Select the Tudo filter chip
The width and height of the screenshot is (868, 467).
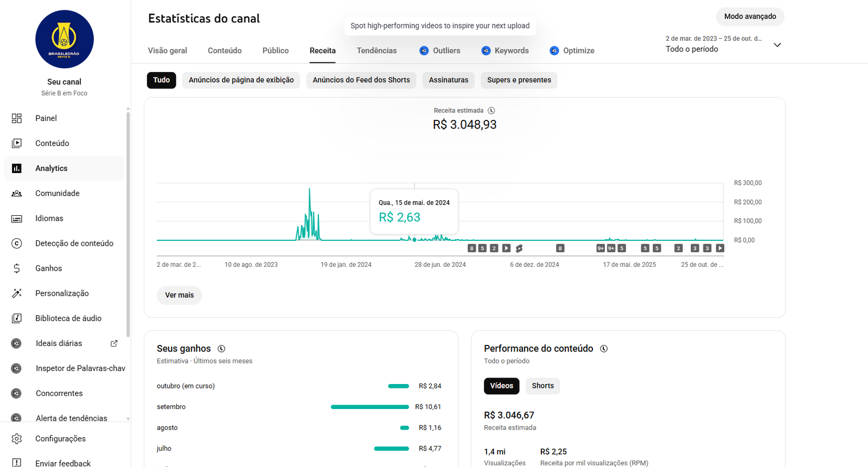pyautogui.click(x=161, y=80)
